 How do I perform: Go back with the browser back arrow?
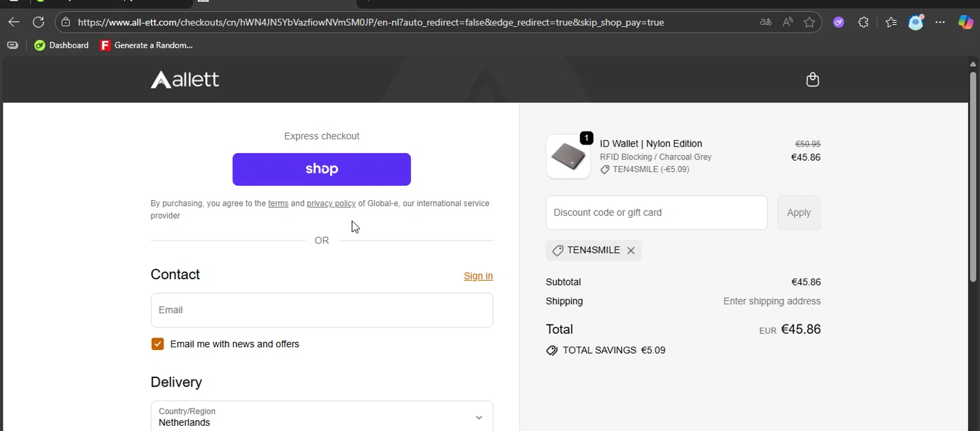14,22
